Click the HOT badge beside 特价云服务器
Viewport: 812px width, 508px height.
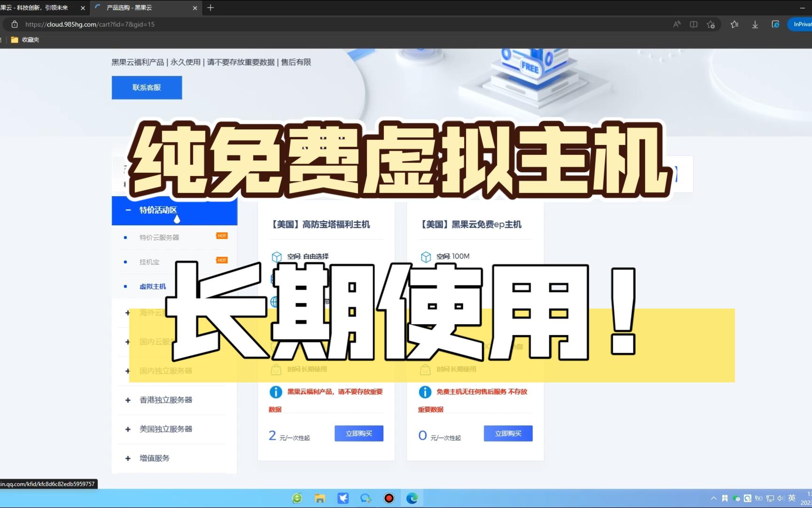tap(222, 236)
